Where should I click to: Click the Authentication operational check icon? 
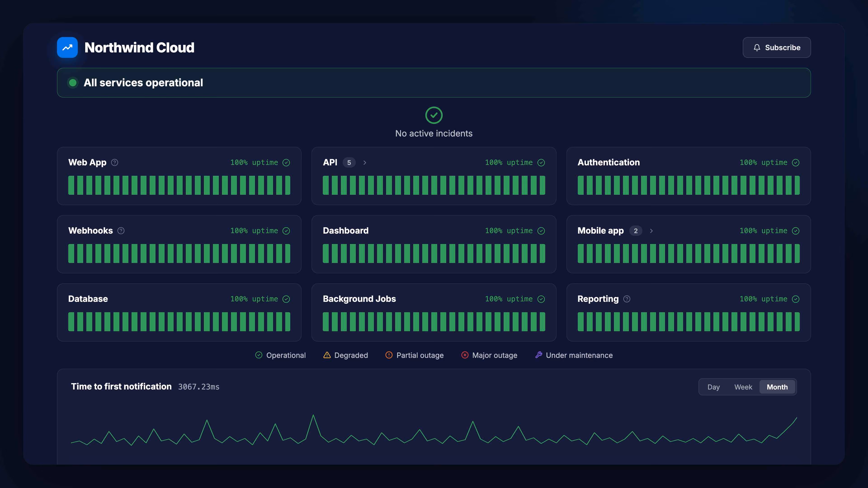coord(796,163)
